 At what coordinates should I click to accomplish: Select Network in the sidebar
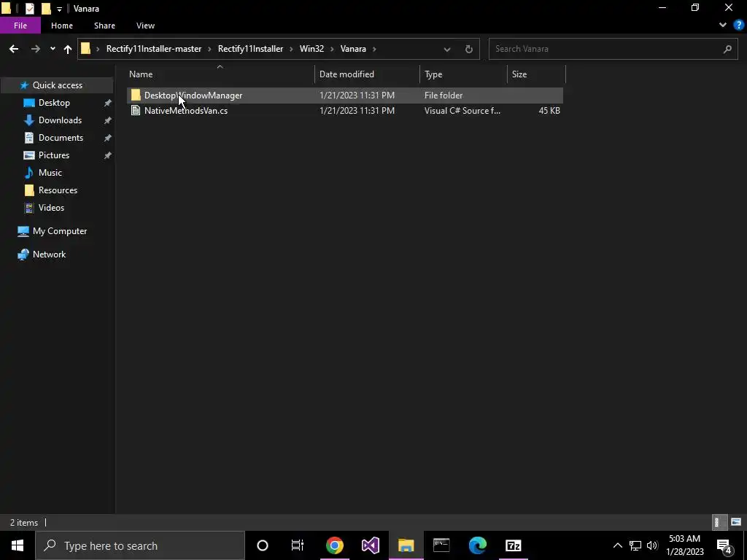[49, 254]
